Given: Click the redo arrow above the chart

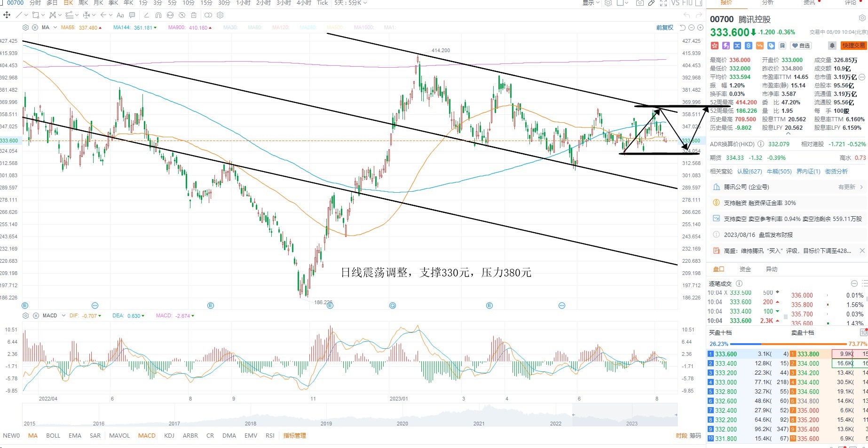Looking at the screenshot, I should click(x=699, y=16).
